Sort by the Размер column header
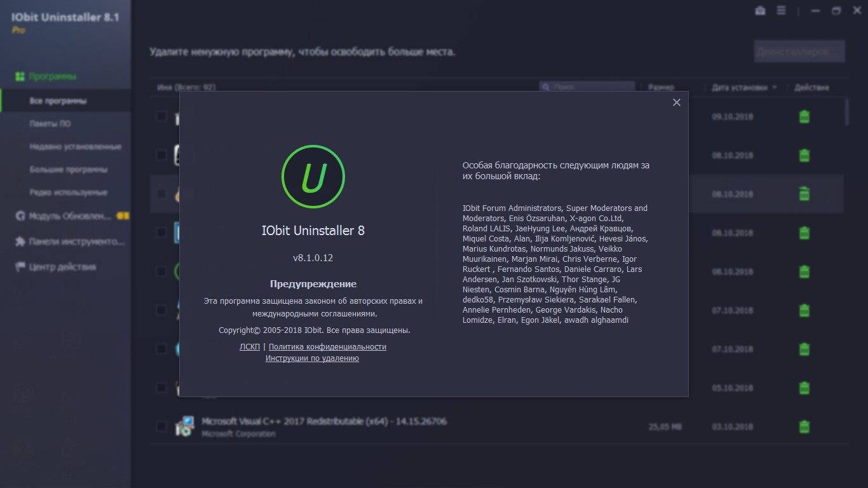The height and width of the screenshot is (488, 868). coord(661,88)
